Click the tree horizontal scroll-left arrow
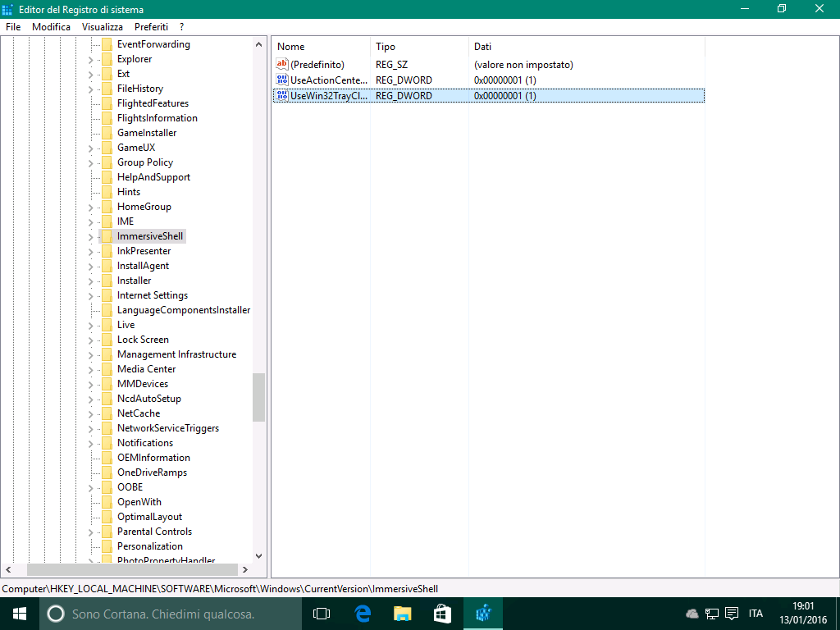 (x=8, y=569)
